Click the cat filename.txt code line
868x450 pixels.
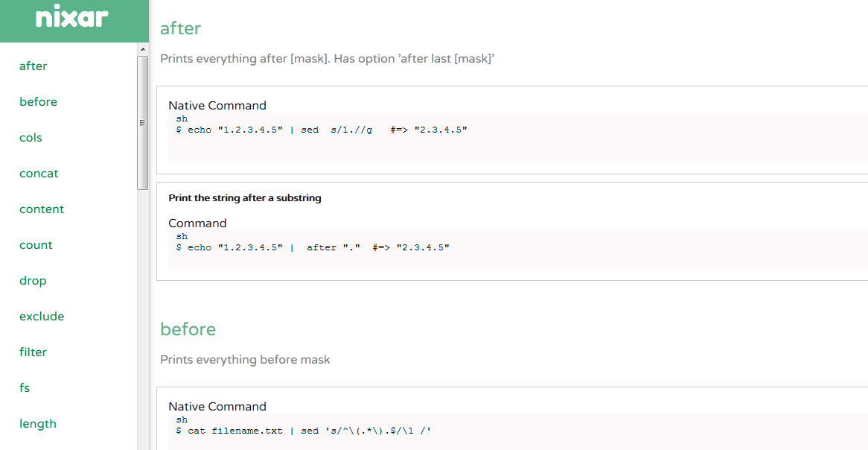click(304, 431)
